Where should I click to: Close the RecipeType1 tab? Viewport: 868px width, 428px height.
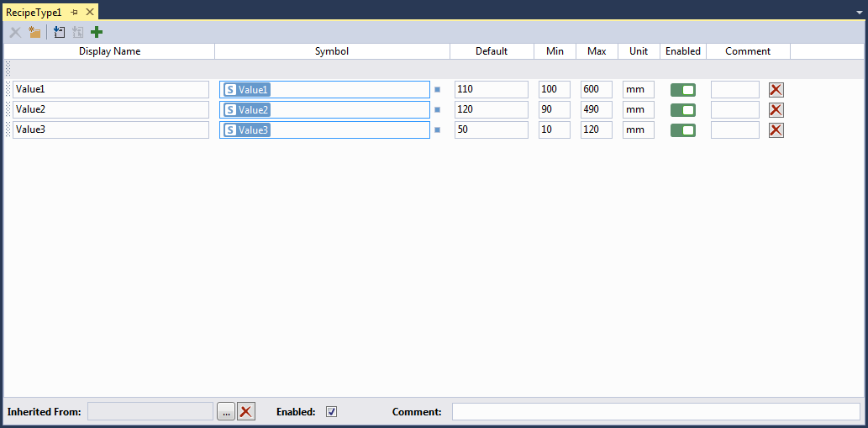coord(90,12)
